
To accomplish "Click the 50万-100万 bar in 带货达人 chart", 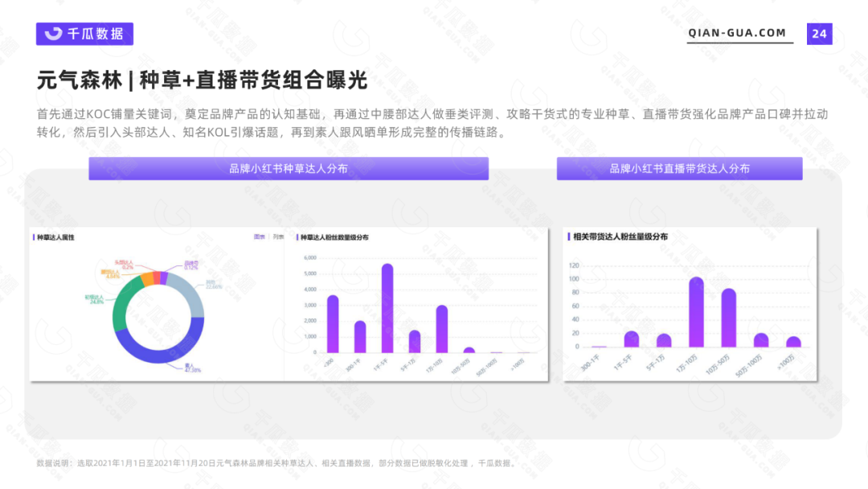I will point(761,340).
